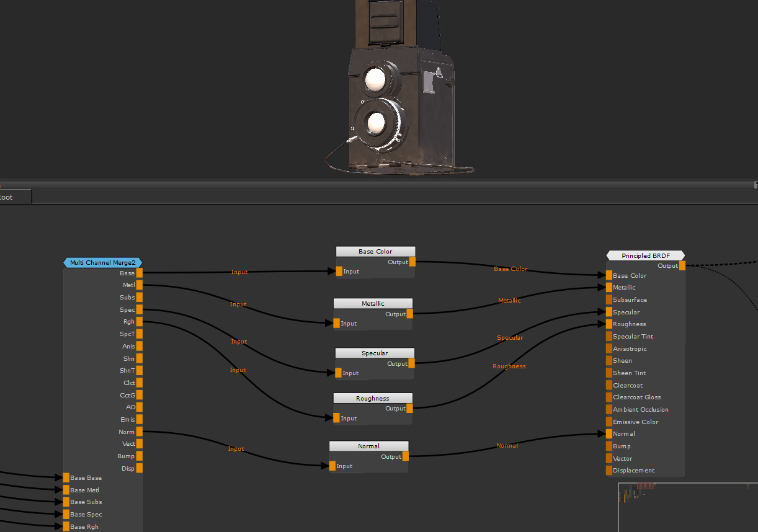The height and width of the screenshot is (532, 758).
Task: Click the Clearcoat input port on Principled BRDF
Action: pyautogui.click(x=609, y=385)
